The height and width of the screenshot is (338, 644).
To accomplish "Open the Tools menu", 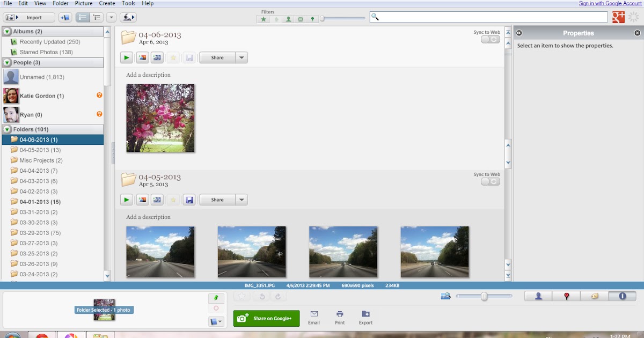I will click(x=128, y=3).
